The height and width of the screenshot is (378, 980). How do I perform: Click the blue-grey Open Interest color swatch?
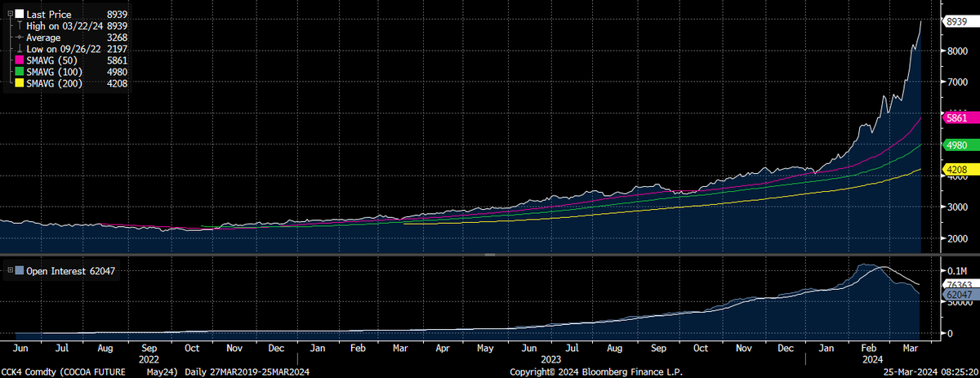20,271
